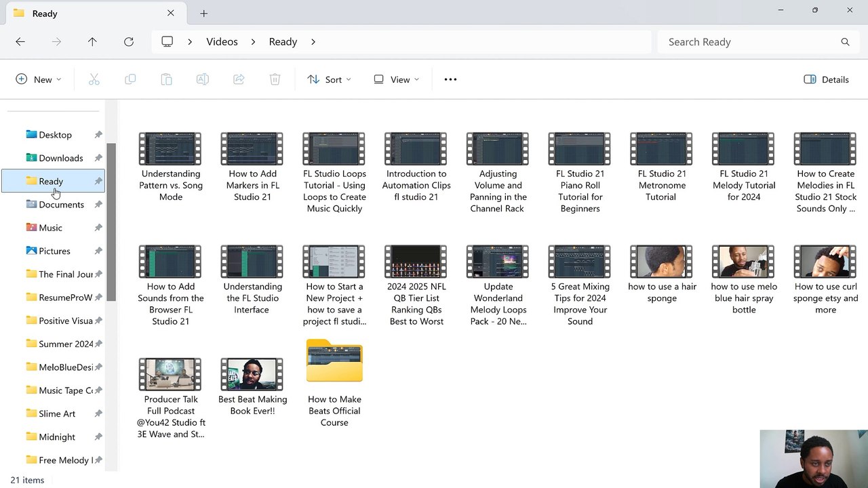Screen dimensions: 868x488
Task: Toggle the Details pane
Action: (x=826, y=79)
